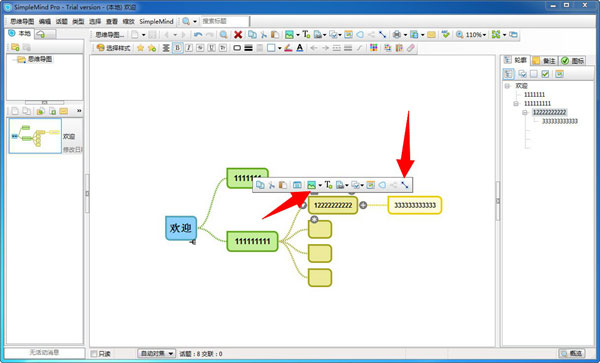Open the 查看 menu

[x=112, y=21]
